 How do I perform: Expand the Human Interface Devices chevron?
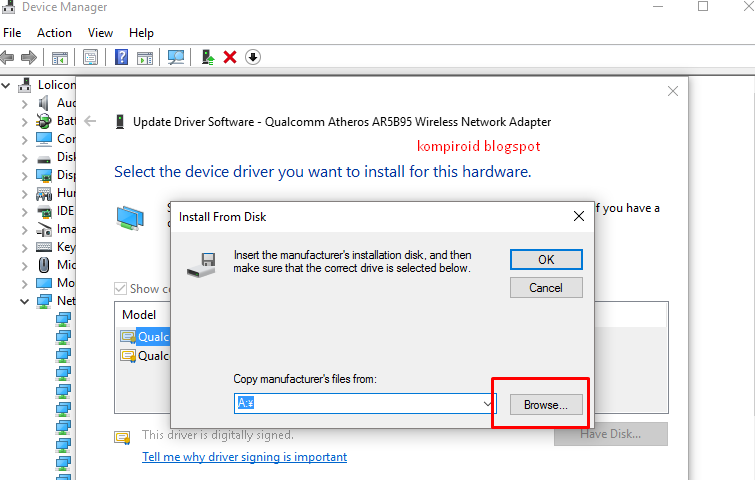25,194
